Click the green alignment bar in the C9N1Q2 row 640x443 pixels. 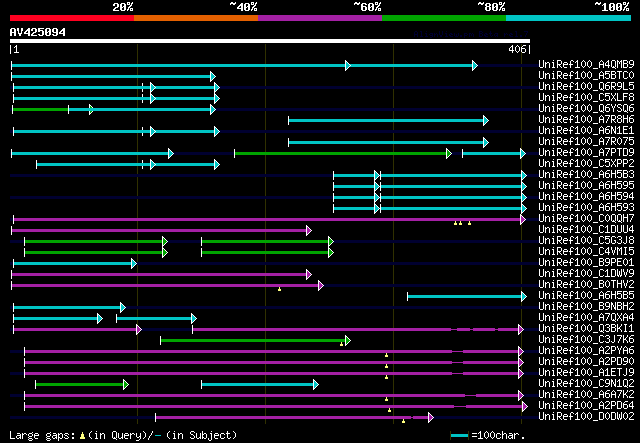pos(82,385)
